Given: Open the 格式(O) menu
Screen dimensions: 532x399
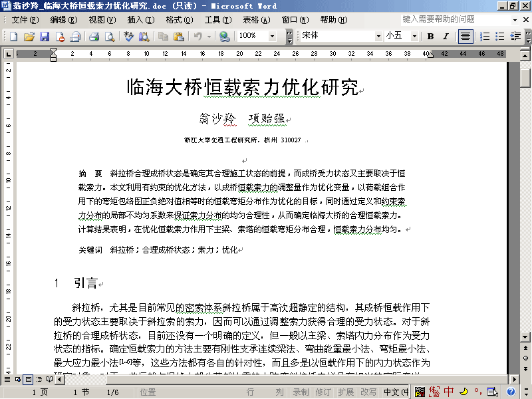Looking at the screenshot, I should [180, 20].
